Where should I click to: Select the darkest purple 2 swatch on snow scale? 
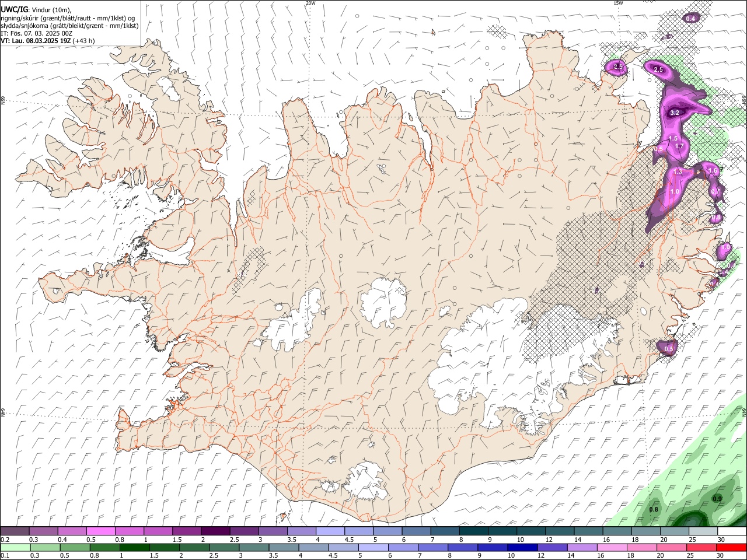[215, 531]
